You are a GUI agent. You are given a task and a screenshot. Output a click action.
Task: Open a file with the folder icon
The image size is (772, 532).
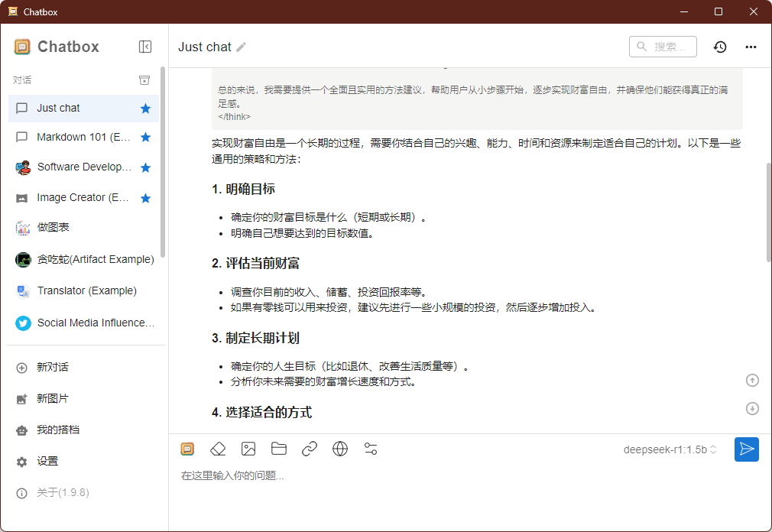pos(279,449)
